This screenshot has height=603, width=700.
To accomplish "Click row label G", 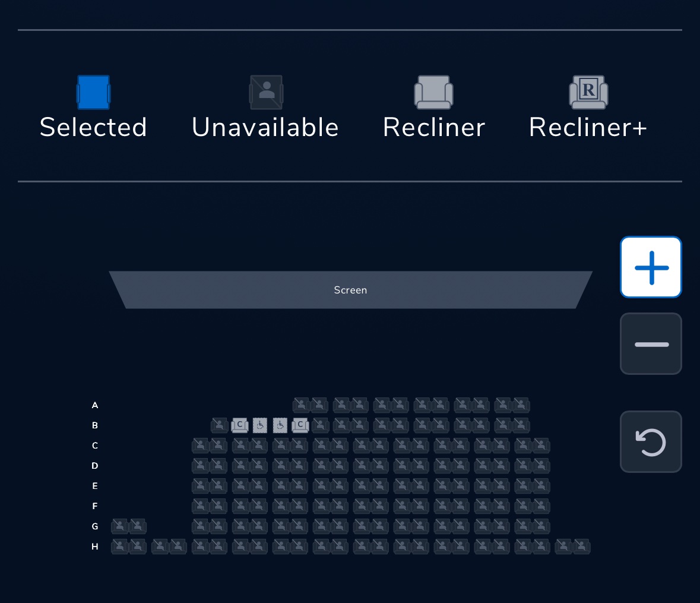I will [x=94, y=526].
